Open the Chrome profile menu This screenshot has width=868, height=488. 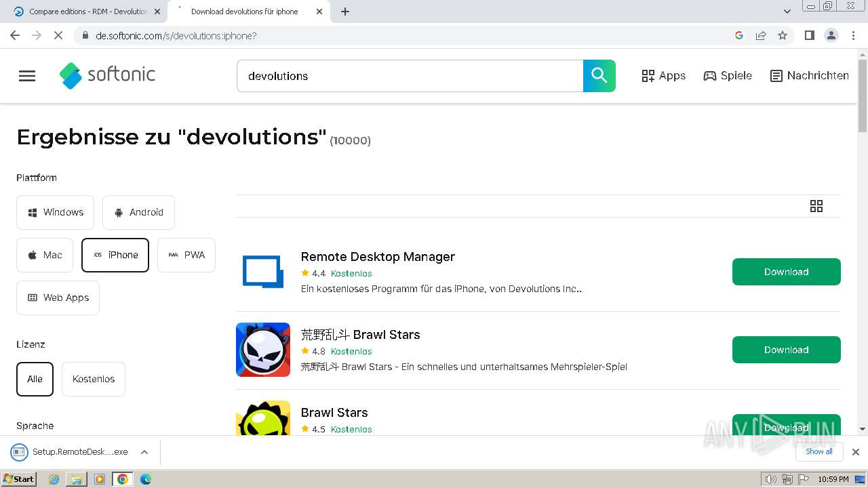(831, 35)
